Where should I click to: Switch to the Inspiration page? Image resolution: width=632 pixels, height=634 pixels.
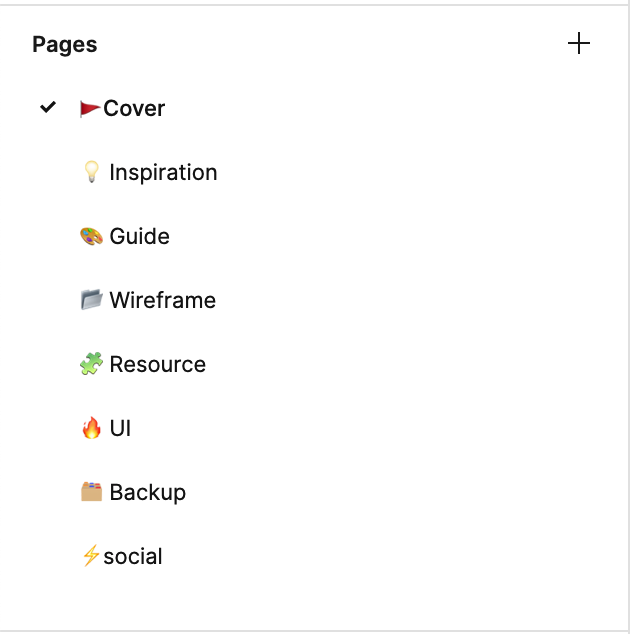coord(163,172)
